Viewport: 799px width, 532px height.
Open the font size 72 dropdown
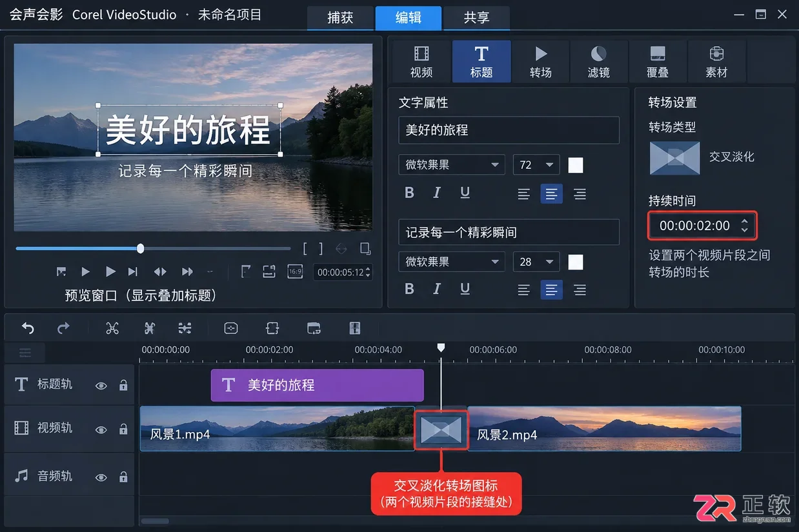click(x=536, y=165)
